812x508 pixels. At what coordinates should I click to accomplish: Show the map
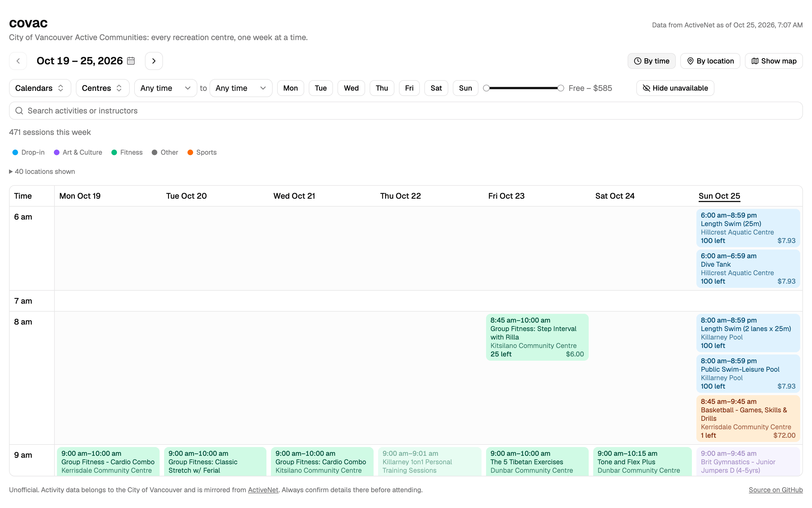click(773, 61)
